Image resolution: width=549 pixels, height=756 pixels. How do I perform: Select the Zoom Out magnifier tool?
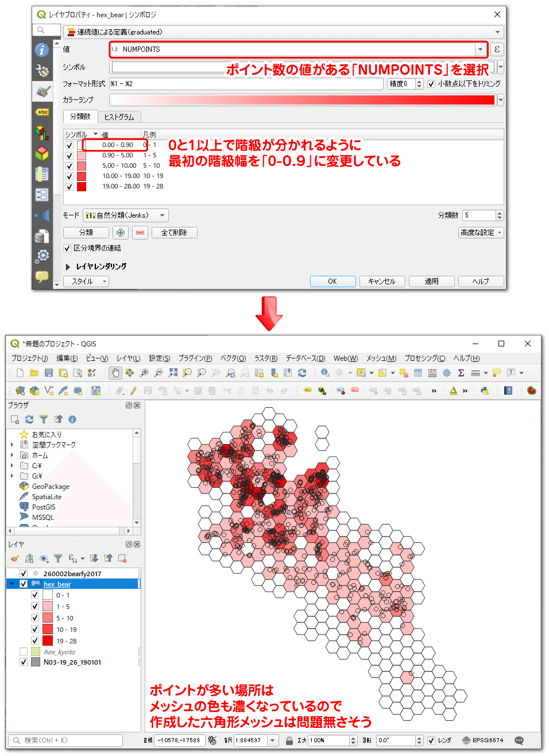pos(158,373)
